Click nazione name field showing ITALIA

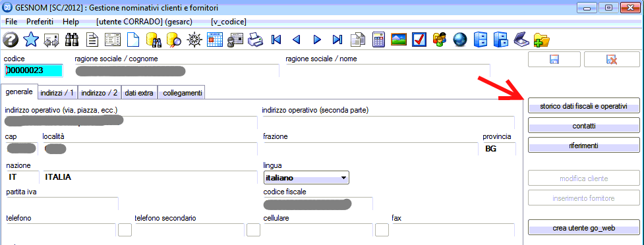pos(150,177)
